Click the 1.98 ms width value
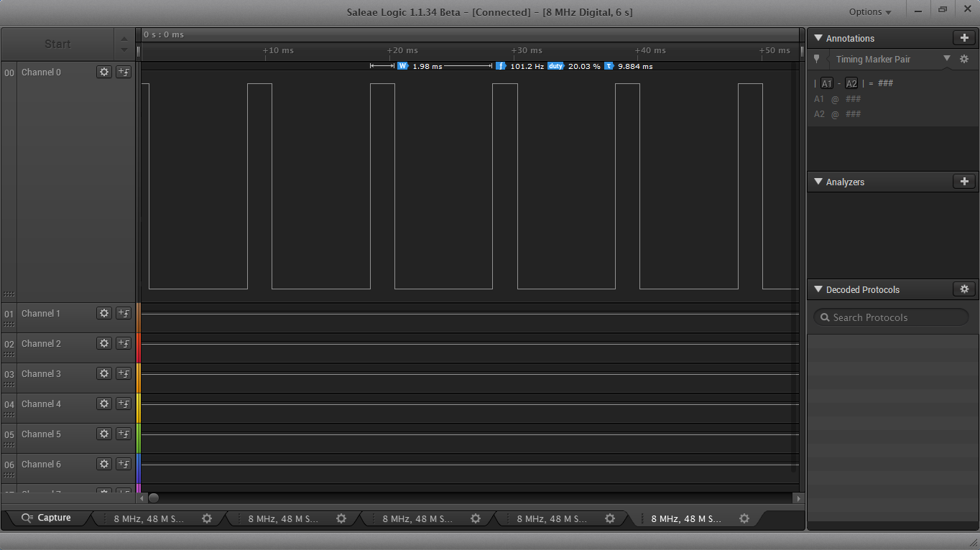Screen dimensions: 980x550 pyautogui.click(x=427, y=66)
